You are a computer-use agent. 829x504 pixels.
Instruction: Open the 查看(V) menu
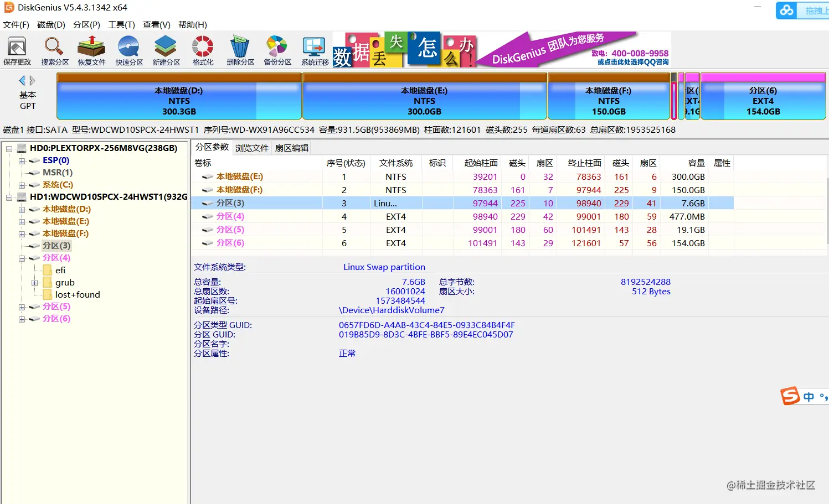point(157,25)
